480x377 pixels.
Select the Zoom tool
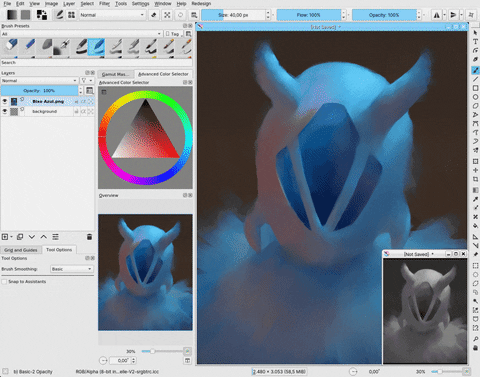(475, 339)
